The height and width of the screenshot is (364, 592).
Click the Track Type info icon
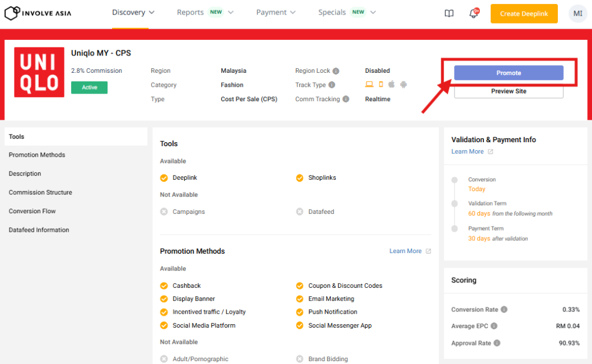[332, 85]
